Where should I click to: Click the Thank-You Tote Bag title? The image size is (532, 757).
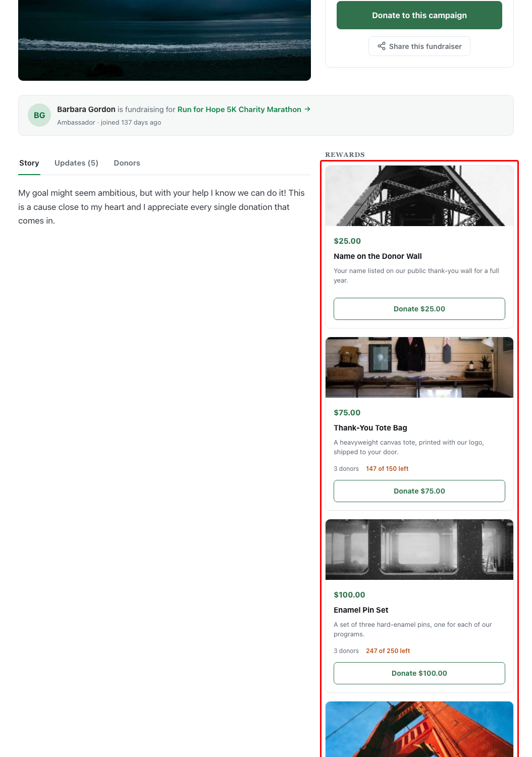click(x=370, y=428)
